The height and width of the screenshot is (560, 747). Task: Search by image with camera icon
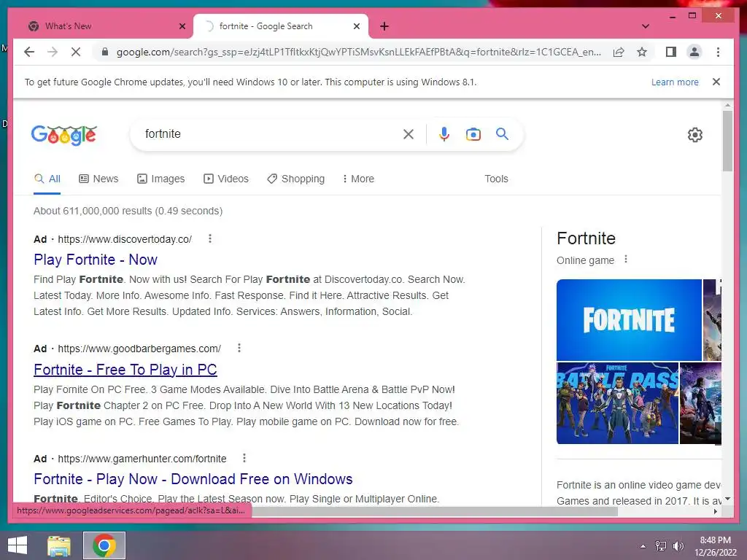(473, 134)
